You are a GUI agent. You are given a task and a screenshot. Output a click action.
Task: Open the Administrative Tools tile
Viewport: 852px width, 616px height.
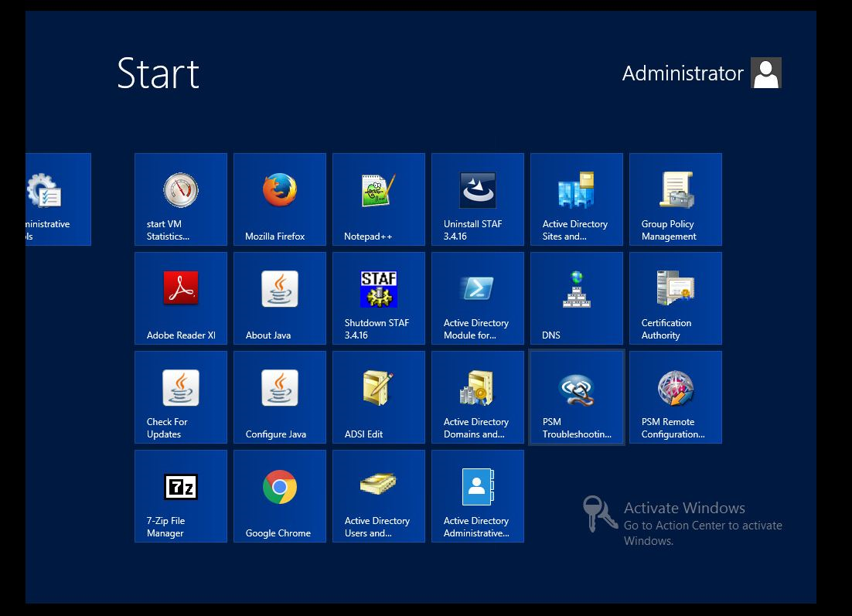pyautogui.click(x=58, y=199)
